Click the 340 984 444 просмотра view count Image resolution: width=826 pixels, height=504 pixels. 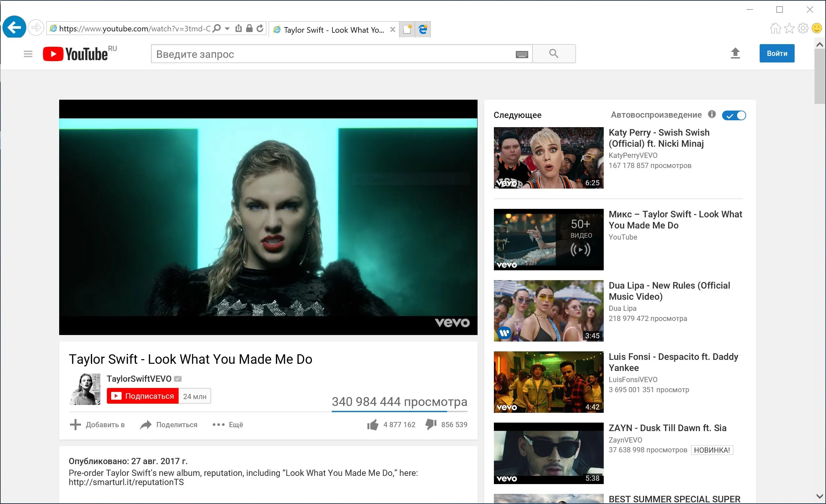coord(399,402)
